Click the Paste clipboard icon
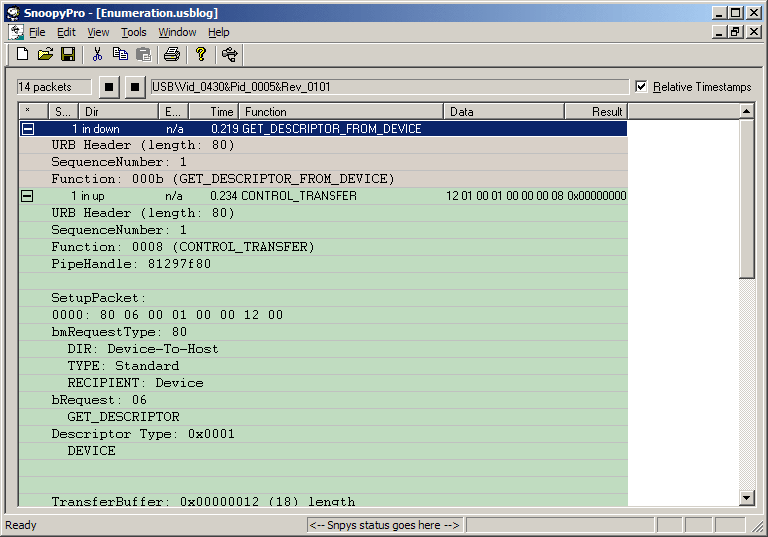Image resolution: width=768 pixels, height=537 pixels. click(x=143, y=54)
